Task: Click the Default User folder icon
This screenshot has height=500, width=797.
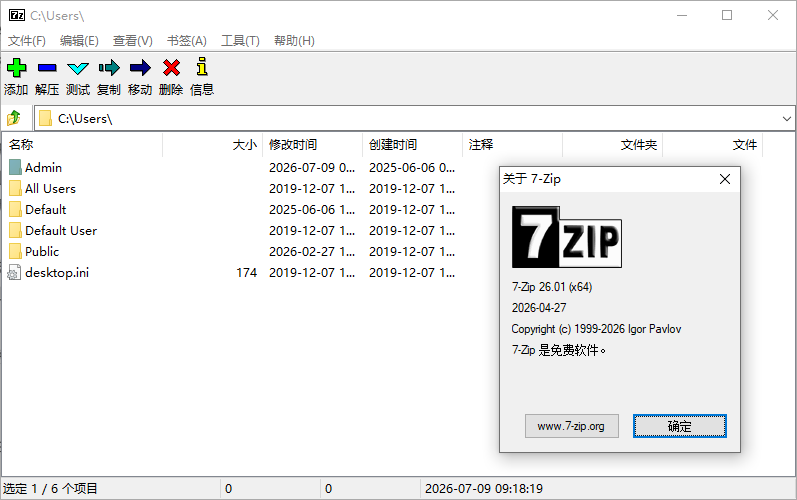Action: click(15, 230)
